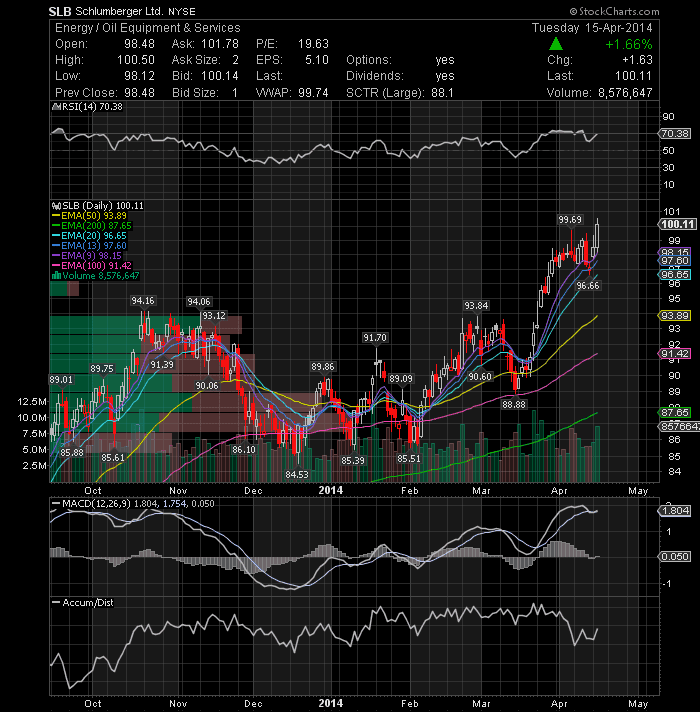
Task: Click the Accum/Dist indicator title
Action: pos(88,603)
